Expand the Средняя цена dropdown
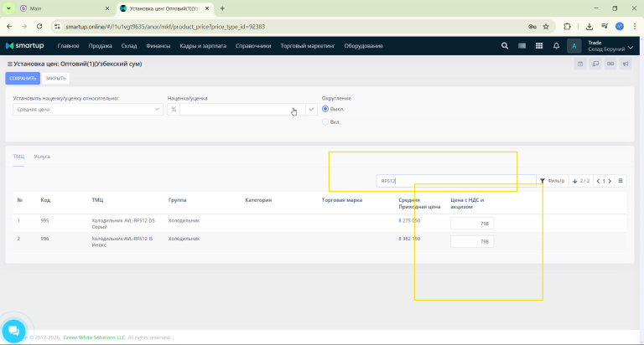The height and width of the screenshot is (345, 644). [x=88, y=109]
